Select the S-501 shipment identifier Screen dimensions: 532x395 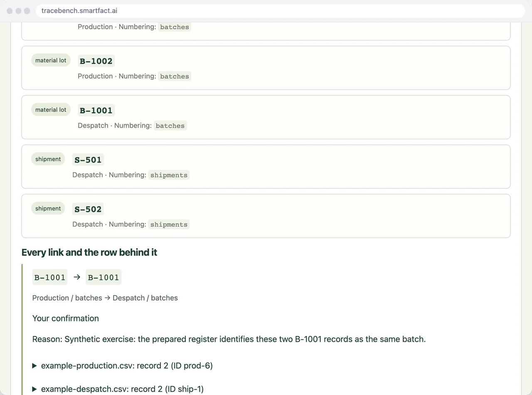(88, 160)
